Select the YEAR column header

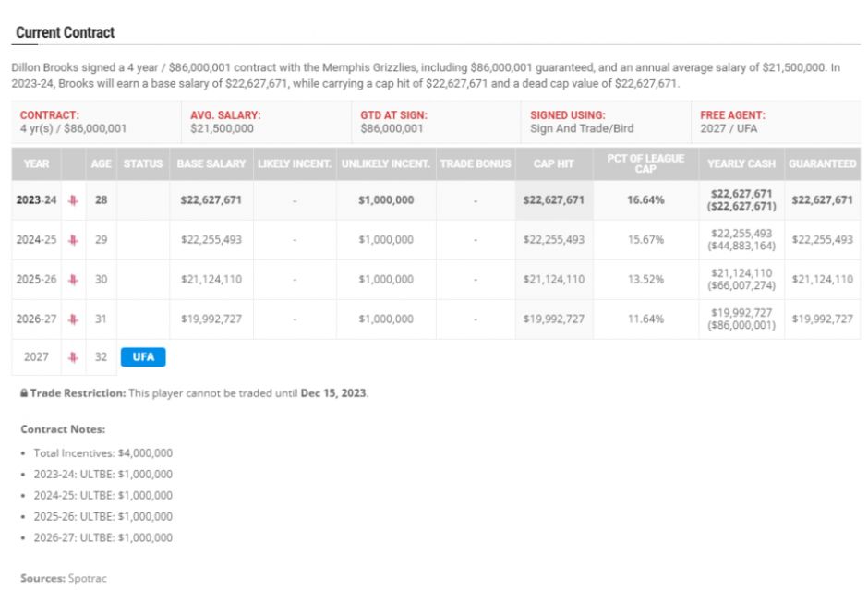tap(37, 163)
